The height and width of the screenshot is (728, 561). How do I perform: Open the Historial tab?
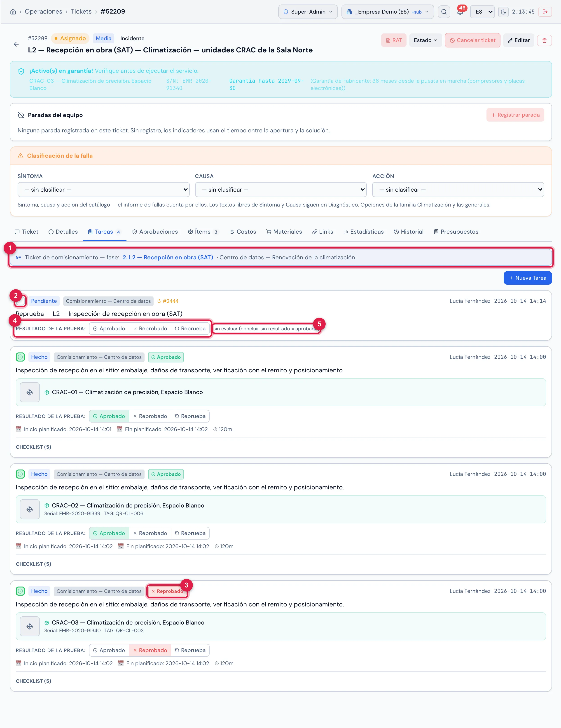[x=409, y=232]
